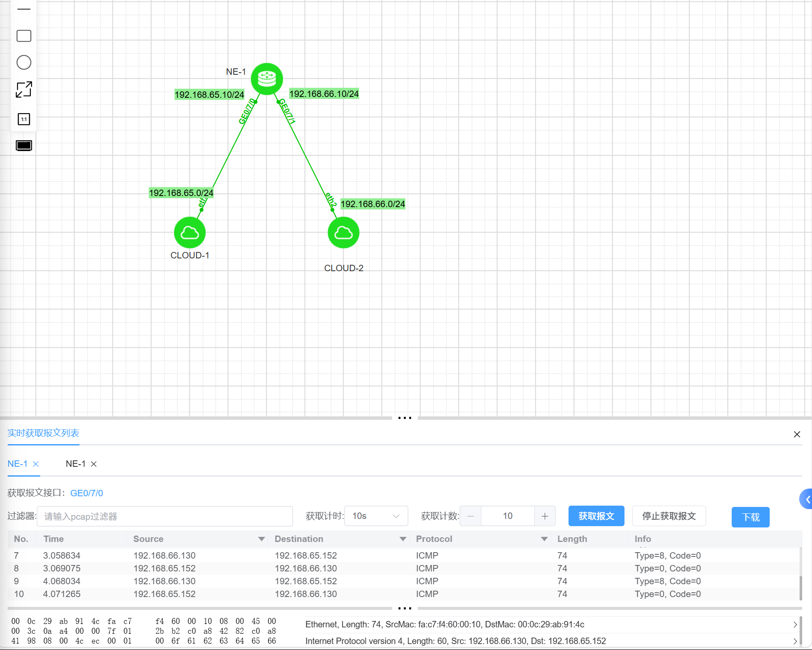
Task: Click the 下载 download button
Action: (750, 517)
